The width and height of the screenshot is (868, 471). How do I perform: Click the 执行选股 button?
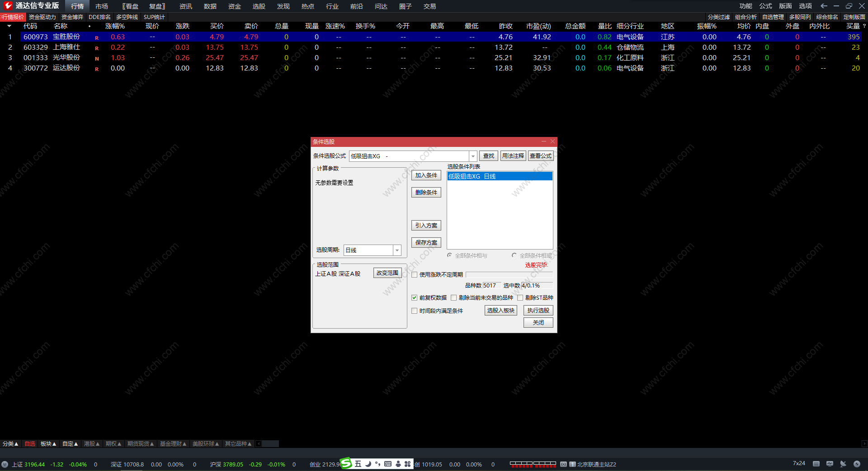[538, 311]
